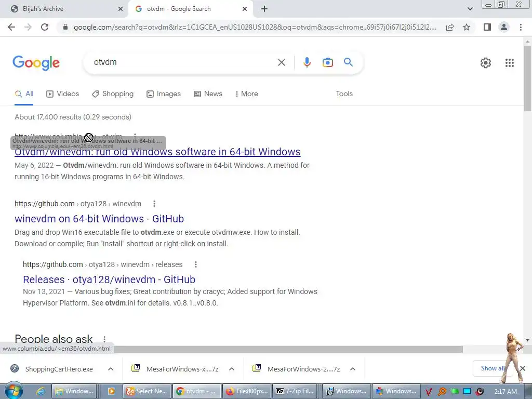Viewport: 532px width, 399px height.
Task: Click the red V tray icon
Action: 428,392
